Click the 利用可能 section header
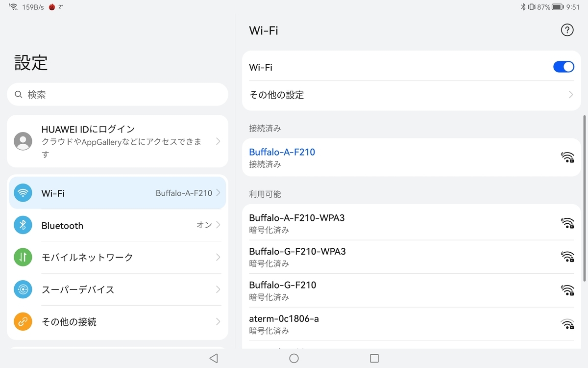This screenshot has height=368, width=588. click(x=265, y=194)
